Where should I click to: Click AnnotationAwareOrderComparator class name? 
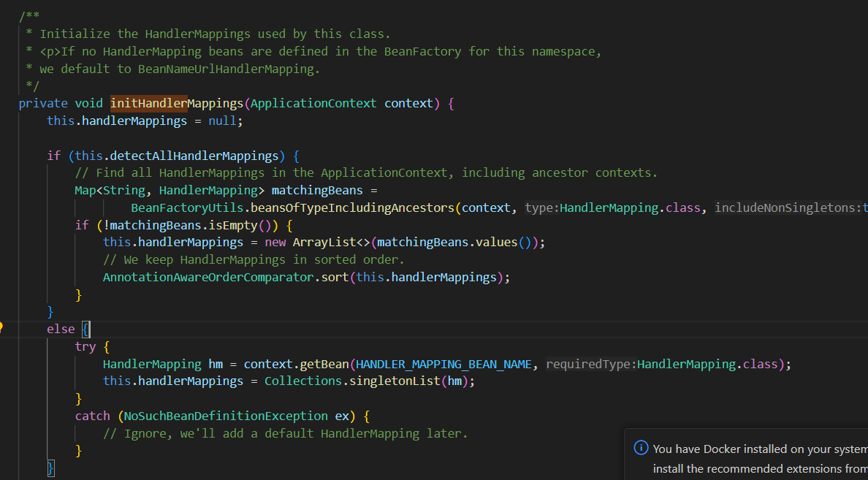pos(208,278)
